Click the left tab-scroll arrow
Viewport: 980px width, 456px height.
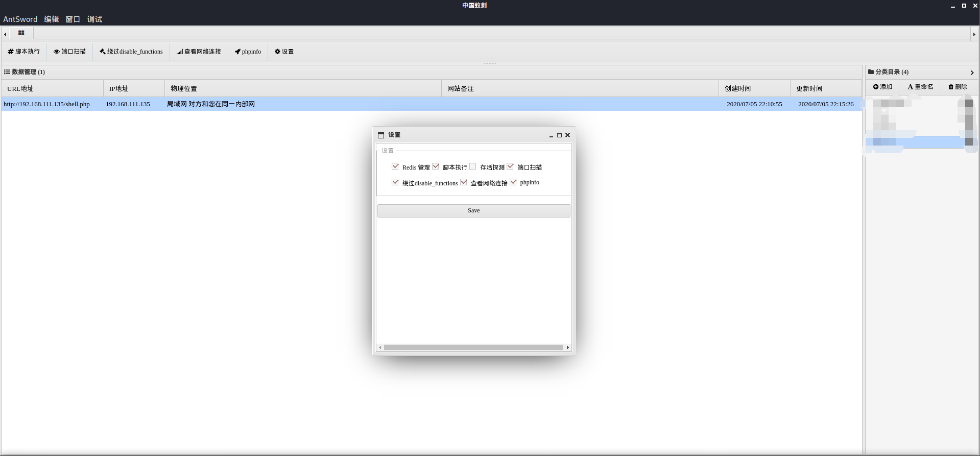5,34
